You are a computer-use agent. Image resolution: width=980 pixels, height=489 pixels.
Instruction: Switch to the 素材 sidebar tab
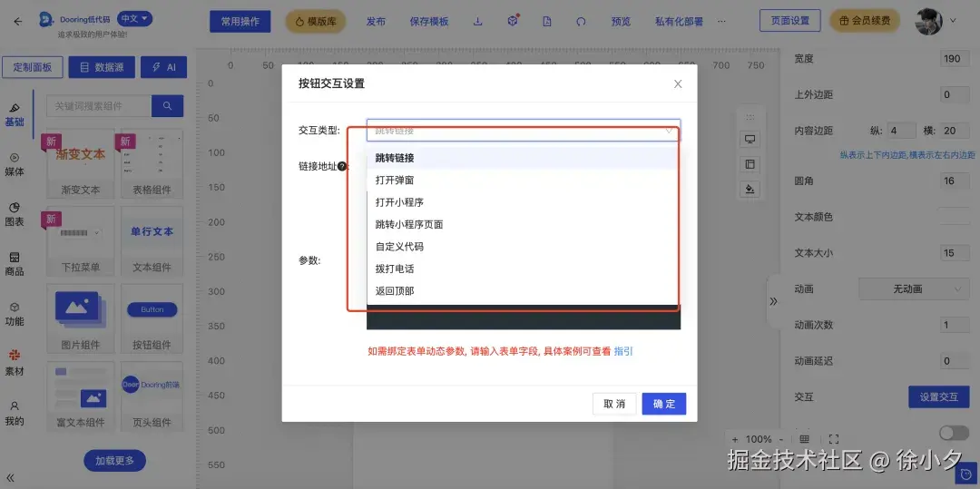[15, 364]
